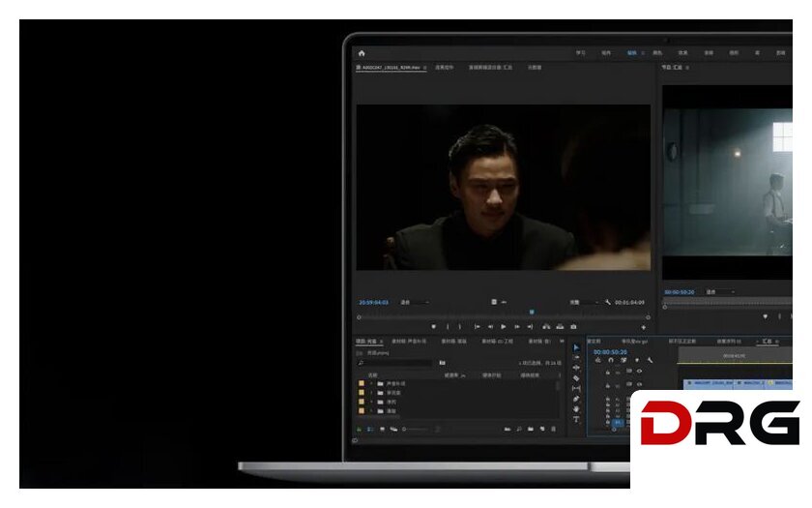Select the Track Select Forward tool
Screen dimensions: 812x508
576,357
